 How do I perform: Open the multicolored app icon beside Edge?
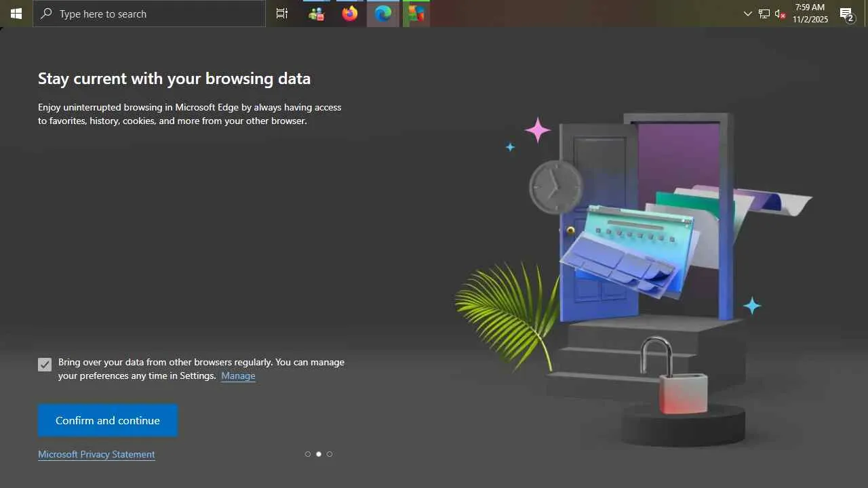[416, 14]
